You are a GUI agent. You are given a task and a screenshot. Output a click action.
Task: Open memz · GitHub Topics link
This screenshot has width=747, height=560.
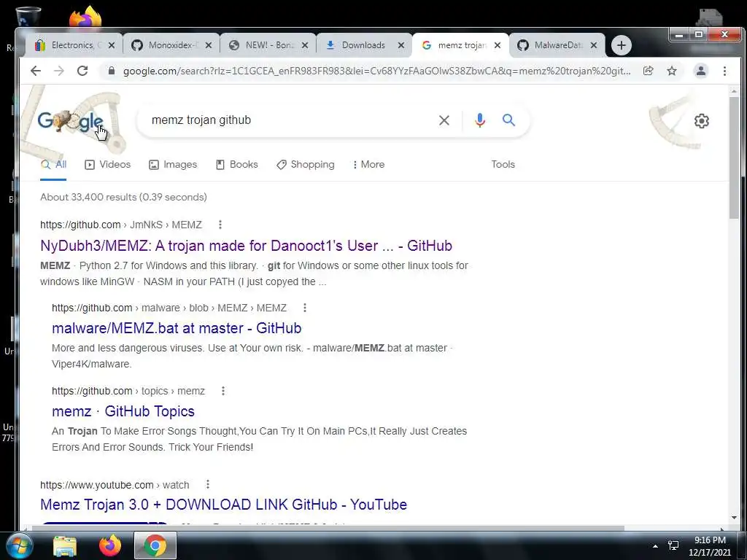pyautogui.click(x=123, y=411)
